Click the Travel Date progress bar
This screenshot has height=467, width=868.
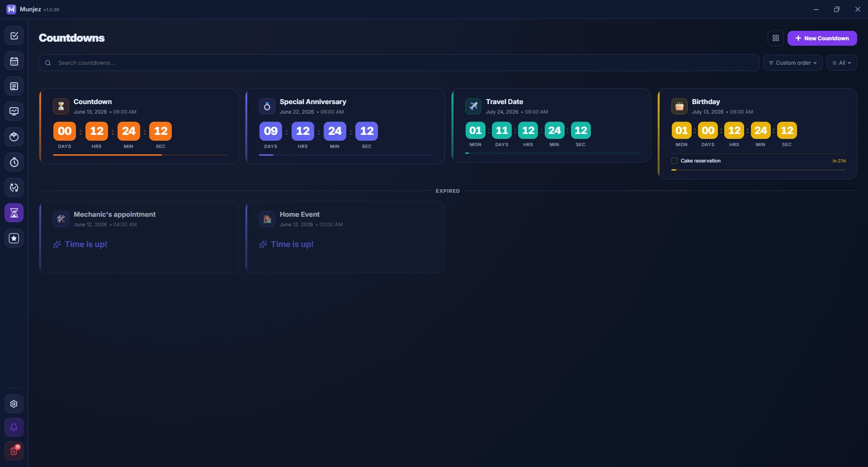(x=552, y=153)
